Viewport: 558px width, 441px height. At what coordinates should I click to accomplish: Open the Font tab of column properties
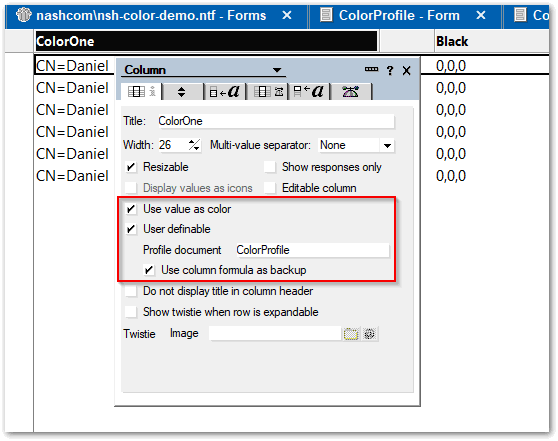coord(225,92)
